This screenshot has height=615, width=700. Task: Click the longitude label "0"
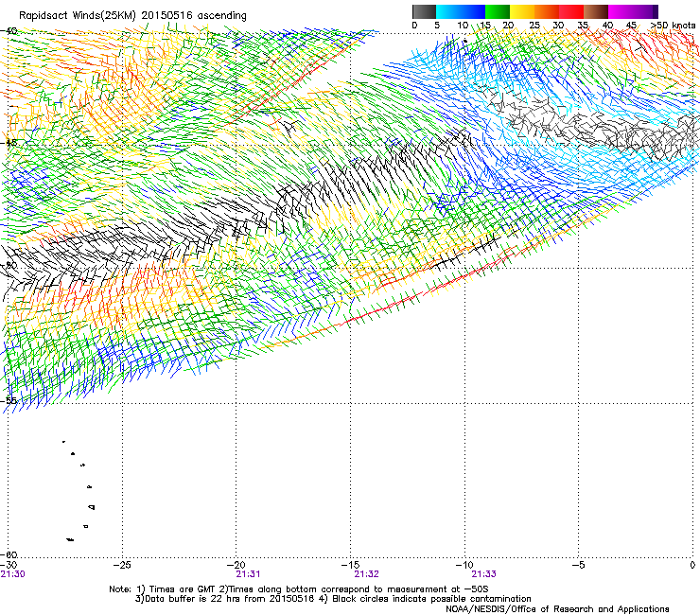[x=692, y=565]
